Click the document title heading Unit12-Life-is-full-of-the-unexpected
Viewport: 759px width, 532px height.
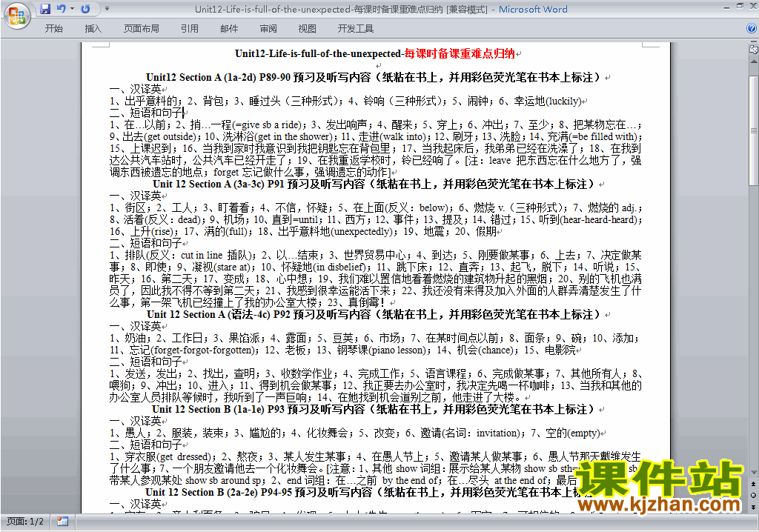[318, 54]
